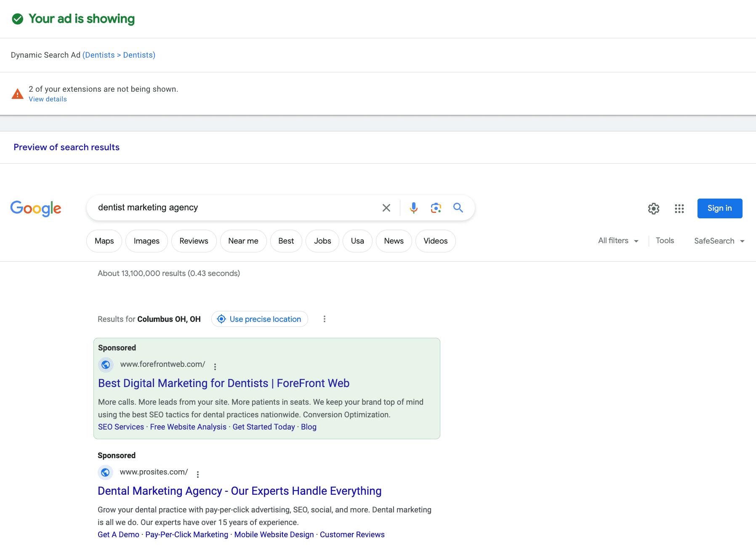Click the www.forefrontweb.com/ URL text

(x=162, y=364)
